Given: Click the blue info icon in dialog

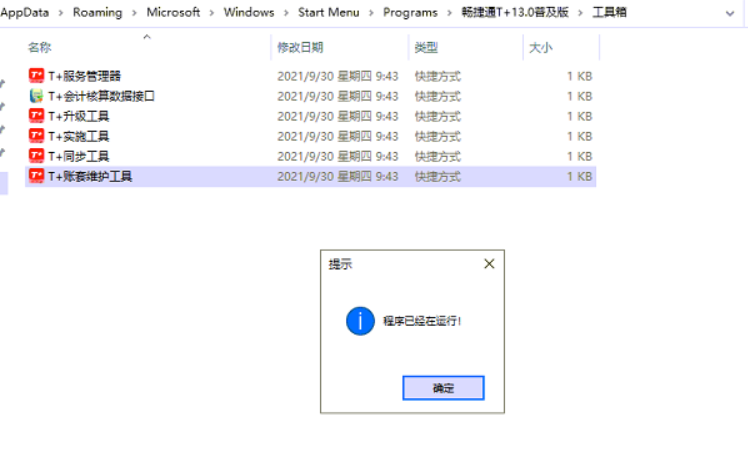Looking at the screenshot, I should click(x=360, y=321).
